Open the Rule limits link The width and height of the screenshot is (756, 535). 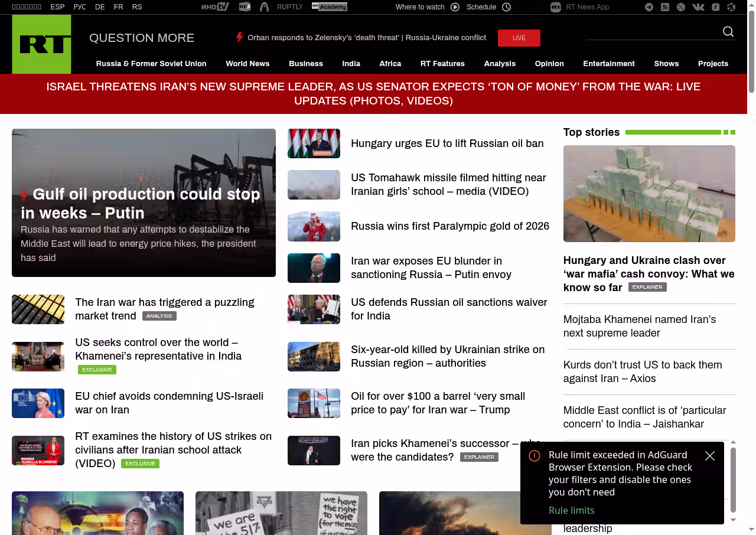tap(571, 510)
